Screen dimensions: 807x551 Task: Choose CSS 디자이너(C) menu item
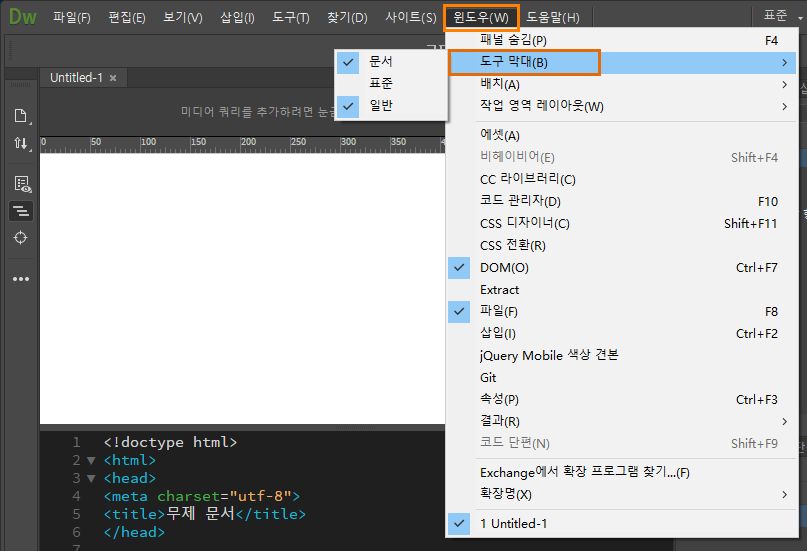point(622,223)
